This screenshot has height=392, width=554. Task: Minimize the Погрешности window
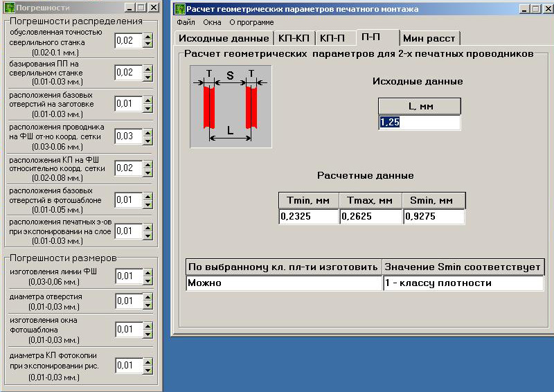(128, 8)
